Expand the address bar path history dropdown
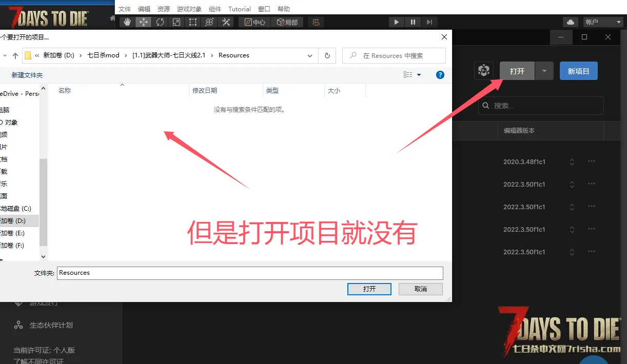This screenshot has width=627, height=364. (310, 55)
